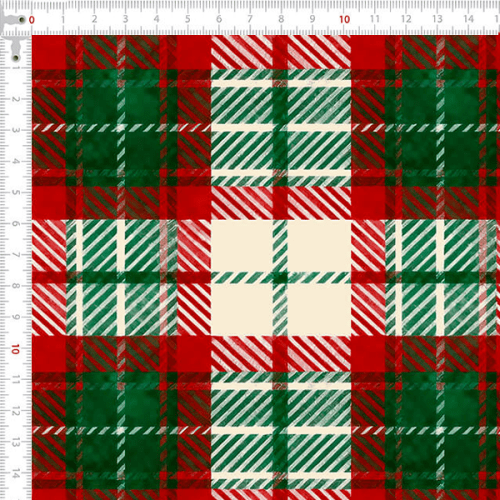Click the lower rivet hole on the left ruler
This screenshot has width=500, height=500.
tap(15, 58)
